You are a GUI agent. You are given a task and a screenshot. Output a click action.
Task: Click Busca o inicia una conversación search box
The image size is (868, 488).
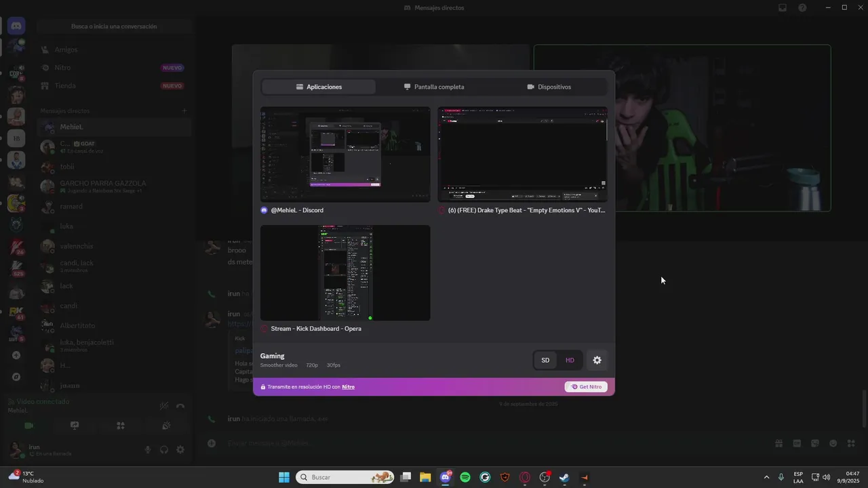114,26
